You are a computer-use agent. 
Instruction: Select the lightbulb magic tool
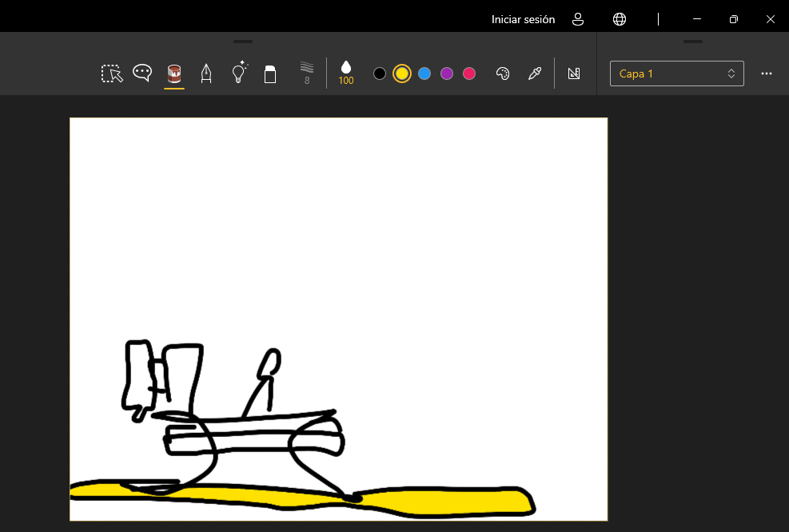pyautogui.click(x=239, y=73)
